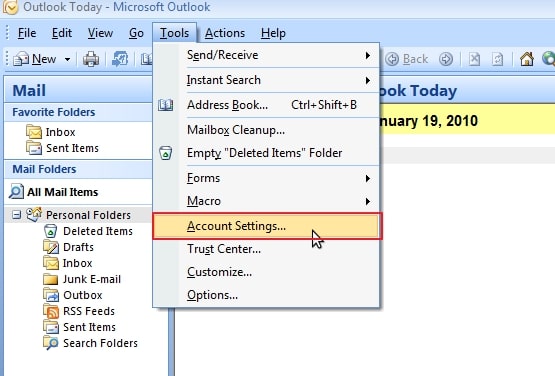Expand the Instant Search submenu

click(x=266, y=80)
